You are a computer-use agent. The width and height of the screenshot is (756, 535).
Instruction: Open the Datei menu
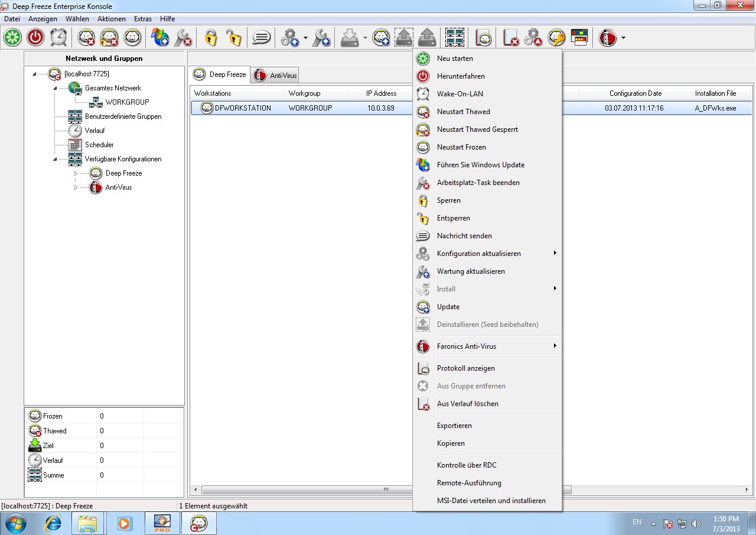pyautogui.click(x=12, y=19)
